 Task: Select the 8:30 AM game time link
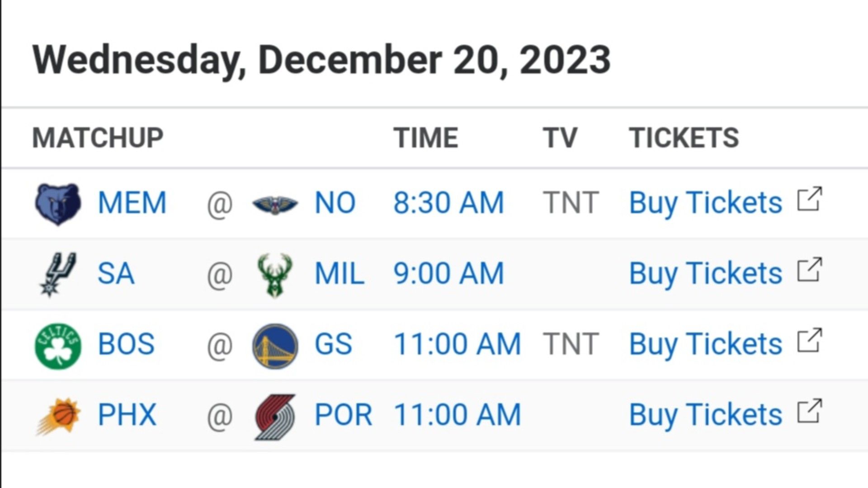pyautogui.click(x=448, y=202)
